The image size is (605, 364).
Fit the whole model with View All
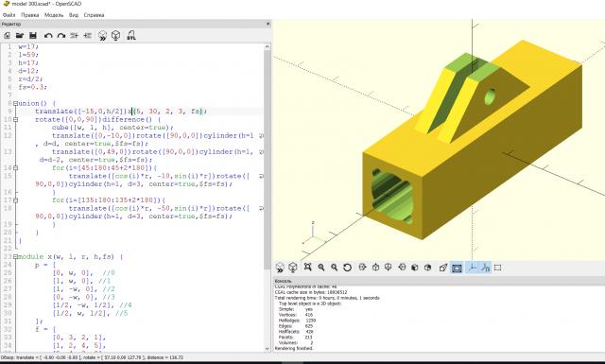point(307,268)
